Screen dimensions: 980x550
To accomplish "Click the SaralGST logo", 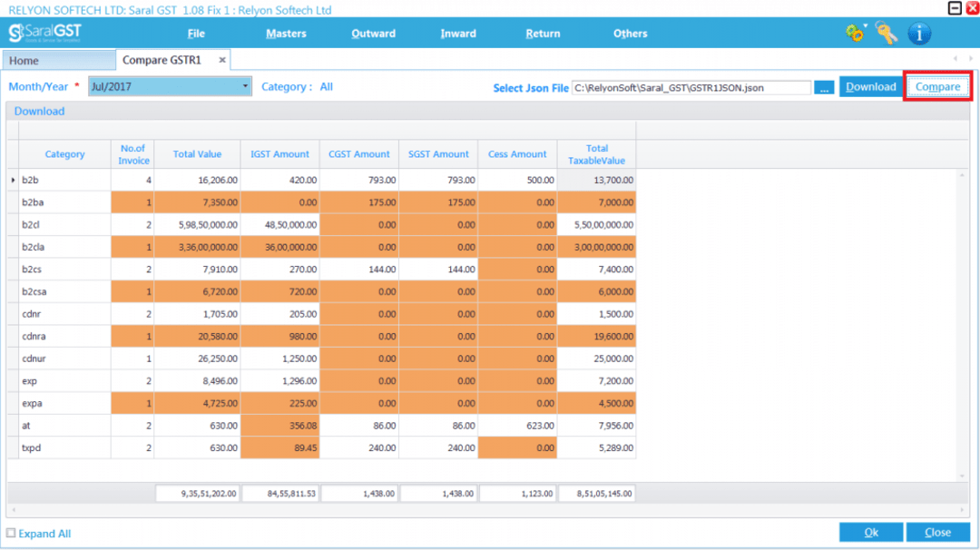I will tap(45, 34).
